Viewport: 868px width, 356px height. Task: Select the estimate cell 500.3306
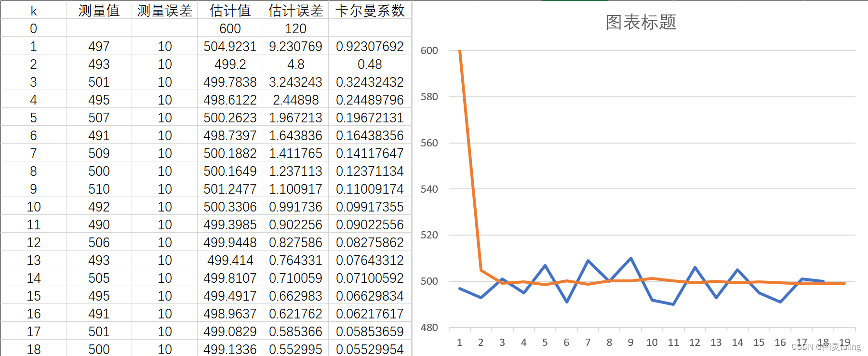tap(230, 207)
